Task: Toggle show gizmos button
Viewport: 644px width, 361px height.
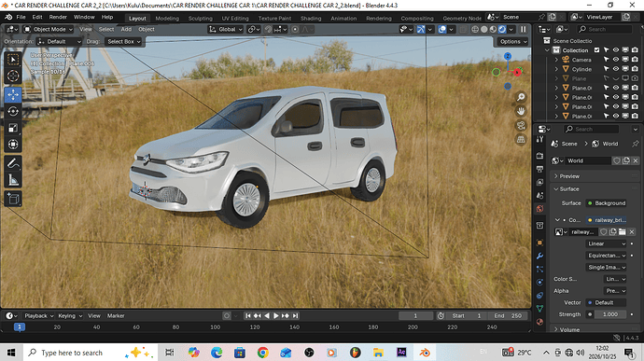Action: [x=421, y=29]
